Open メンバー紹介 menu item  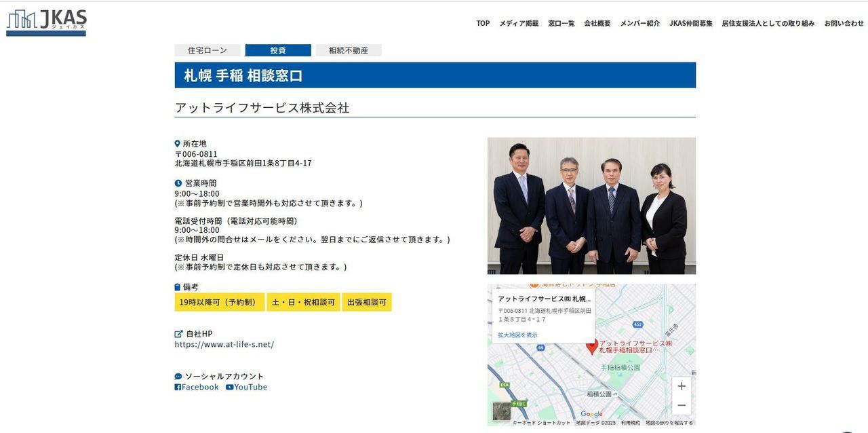click(x=639, y=23)
